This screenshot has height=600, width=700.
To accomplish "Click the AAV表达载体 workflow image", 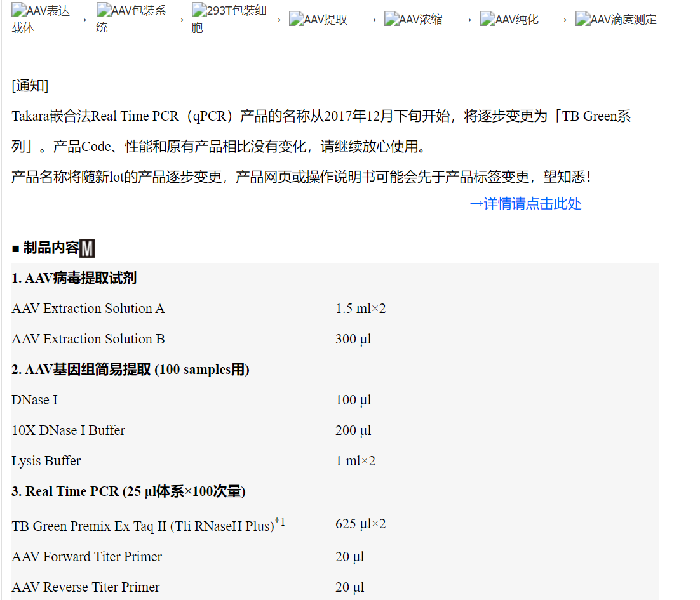I will (x=41, y=18).
